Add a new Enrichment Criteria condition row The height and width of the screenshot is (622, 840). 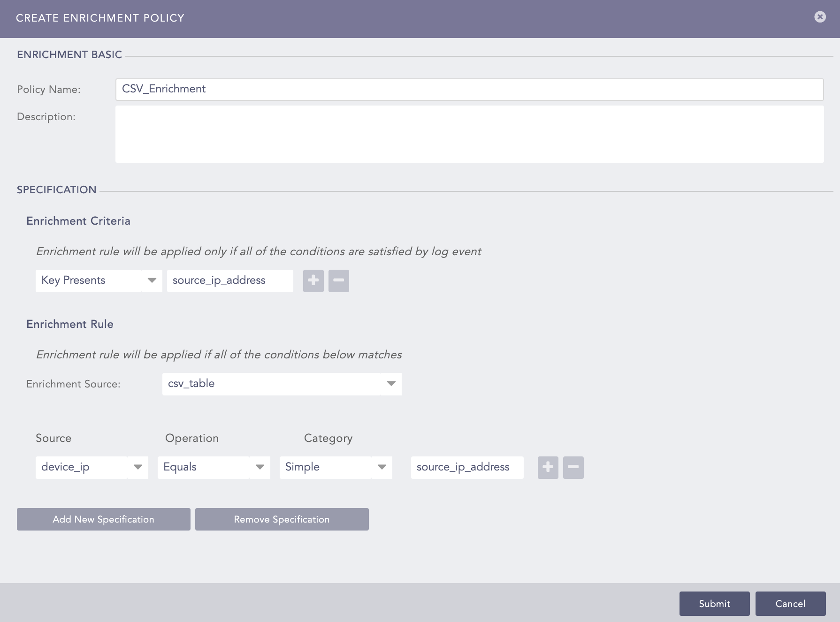[313, 281]
